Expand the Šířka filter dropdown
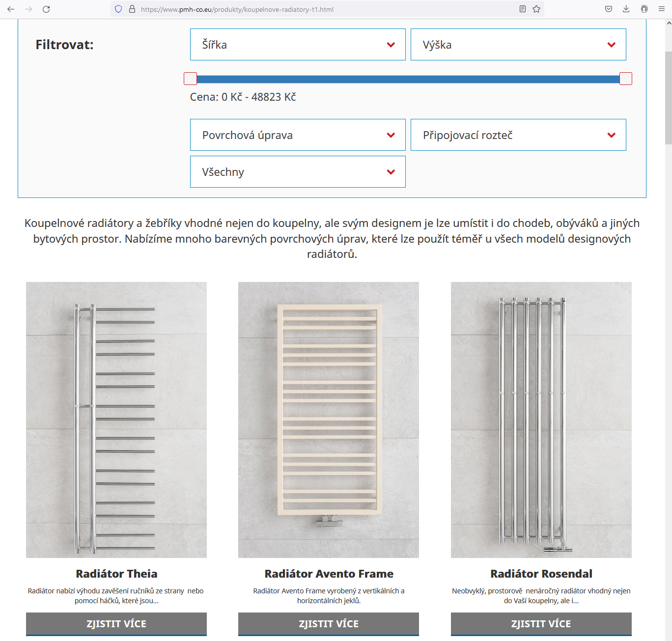The height and width of the screenshot is (641, 672). pyautogui.click(x=298, y=45)
